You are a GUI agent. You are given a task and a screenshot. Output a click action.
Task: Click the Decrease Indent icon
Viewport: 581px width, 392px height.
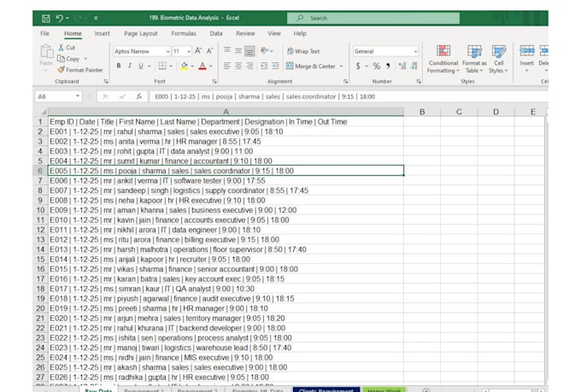click(264, 66)
